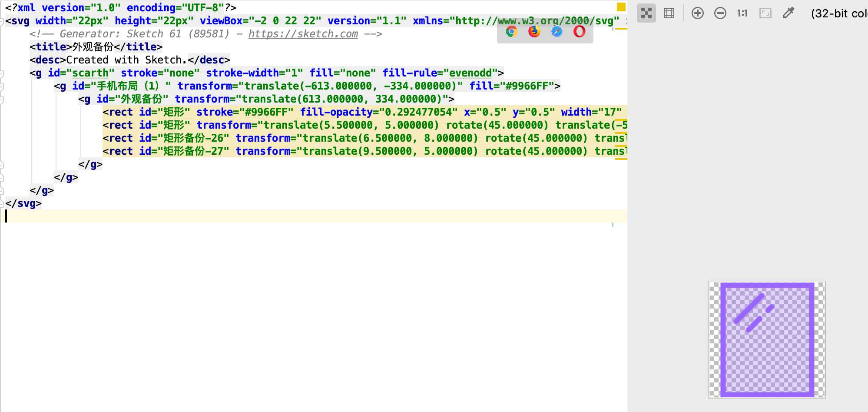Collapse the g id="外观备份" fold marker
Screen dimensions: 868x412
tap(2, 100)
